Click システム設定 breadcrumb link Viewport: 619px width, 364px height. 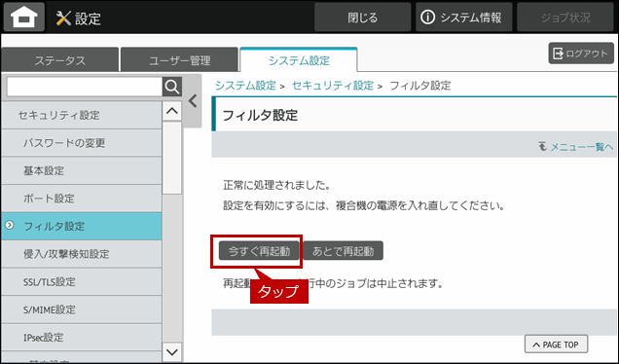[245, 86]
